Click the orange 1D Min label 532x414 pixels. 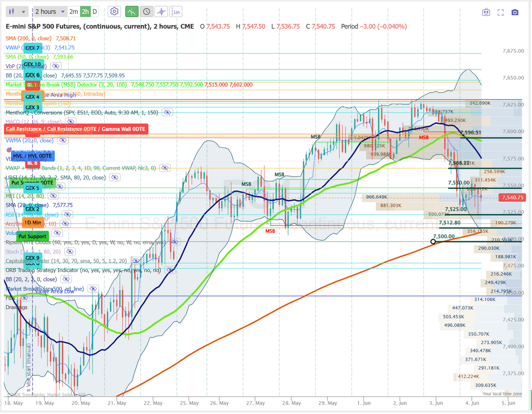(x=33, y=223)
